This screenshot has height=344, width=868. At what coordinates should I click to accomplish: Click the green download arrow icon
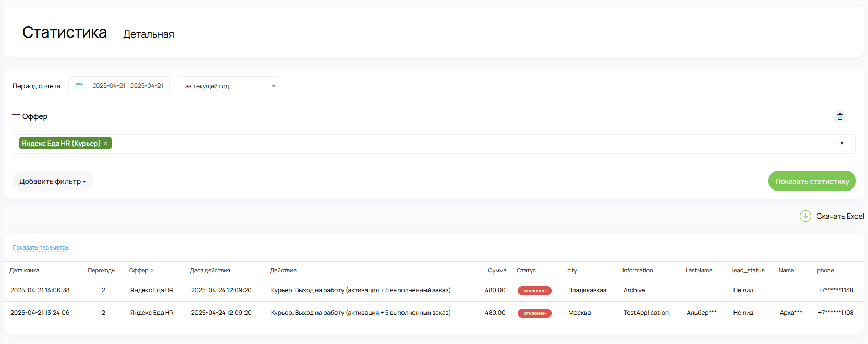click(805, 216)
